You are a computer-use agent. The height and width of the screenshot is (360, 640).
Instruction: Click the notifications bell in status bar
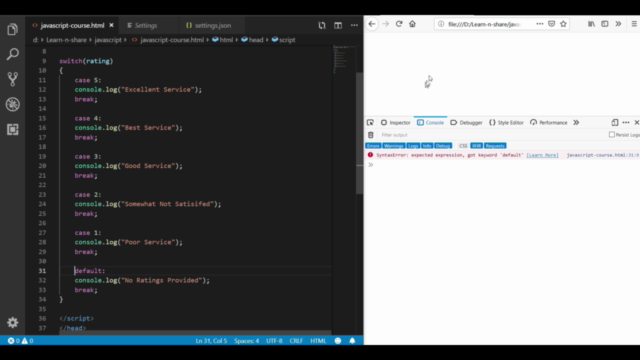[x=352, y=340]
